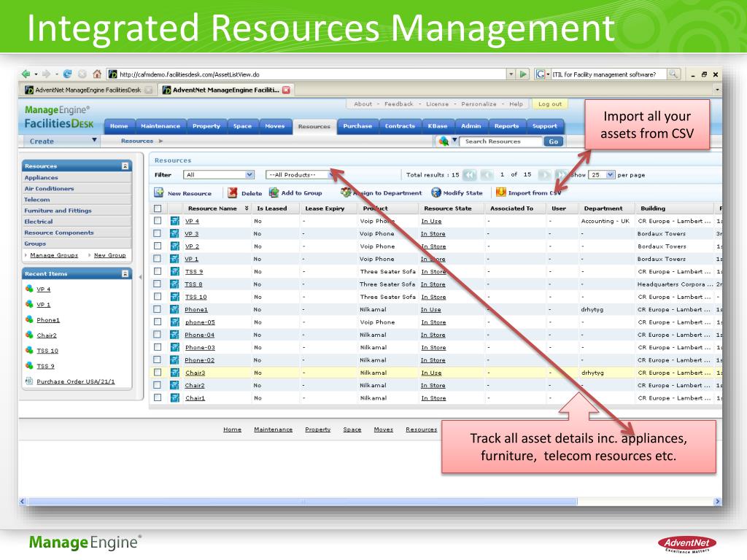The height and width of the screenshot is (560, 747).
Task: Switch to the Property tab
Action: coord(206,126)
